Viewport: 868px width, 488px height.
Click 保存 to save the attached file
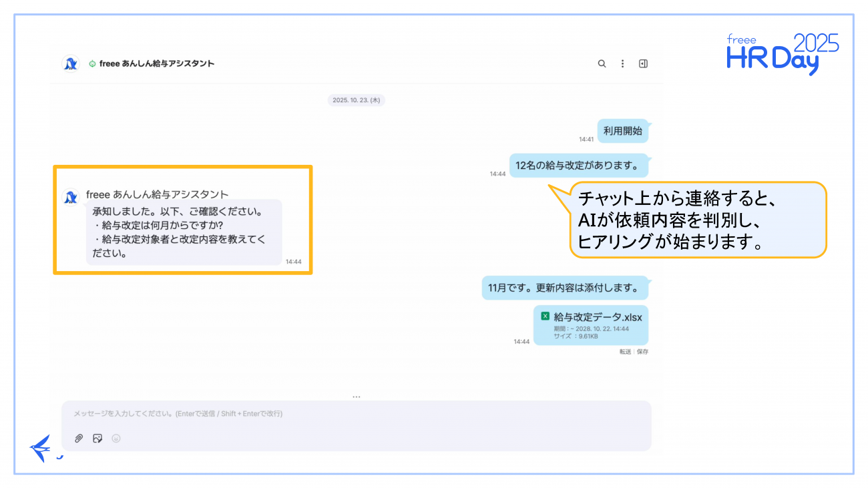click(642, 352)
